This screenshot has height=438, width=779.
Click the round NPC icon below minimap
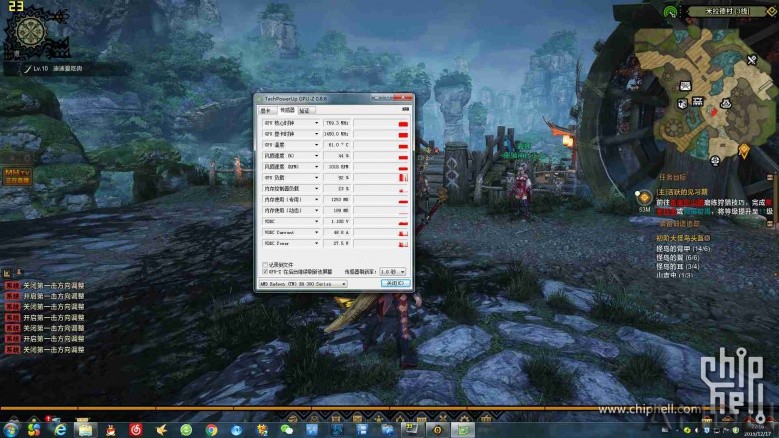[x=715, y=160]
